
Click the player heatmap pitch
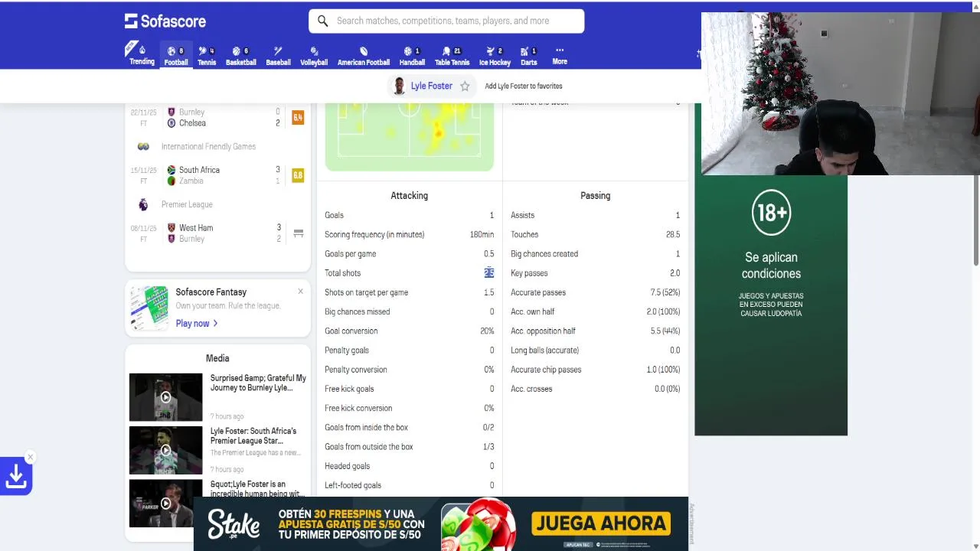click(410, 136)
